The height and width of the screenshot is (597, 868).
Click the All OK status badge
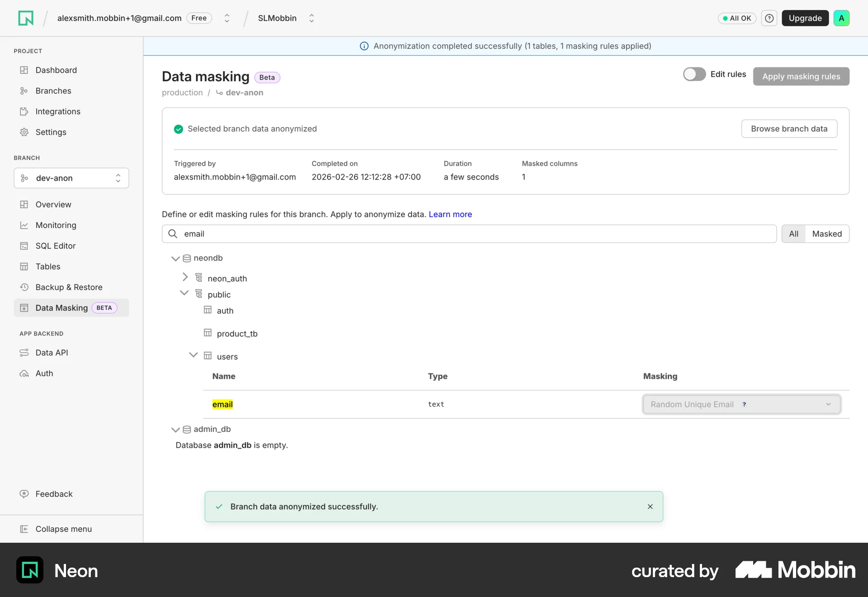click(737, 18)
